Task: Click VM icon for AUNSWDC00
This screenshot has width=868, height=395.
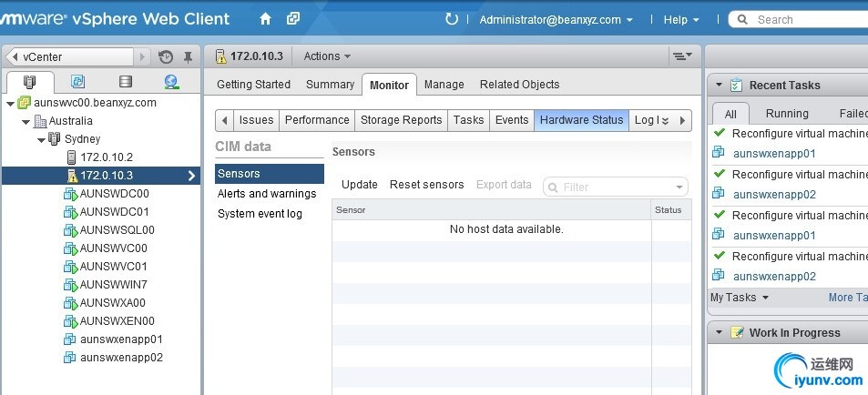Action: coord(71,194)
